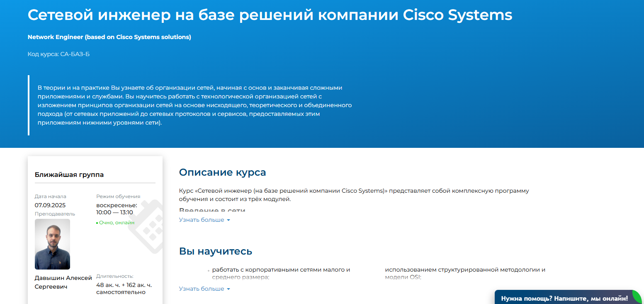Click the course code СА-БАЗ-Б link
Viewport: 644px width, 304px height.
pyautogui.click(x=58, y=54)
